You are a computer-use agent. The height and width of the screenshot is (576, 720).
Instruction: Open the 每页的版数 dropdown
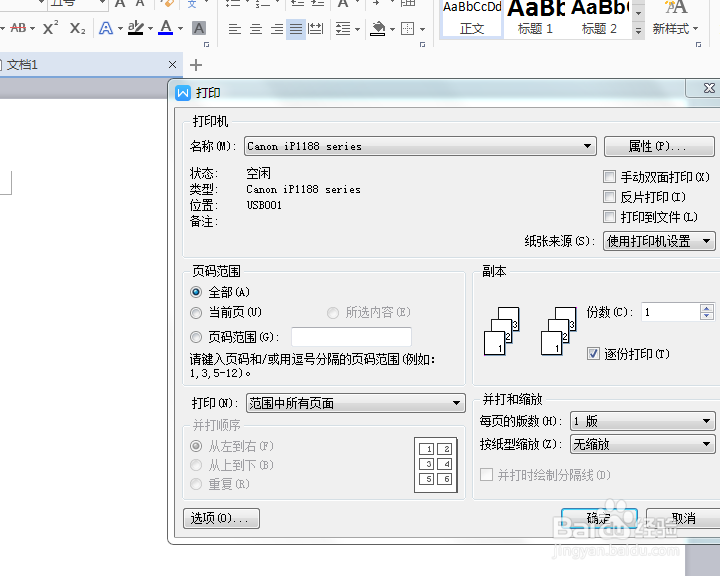(x=643, y=421)
